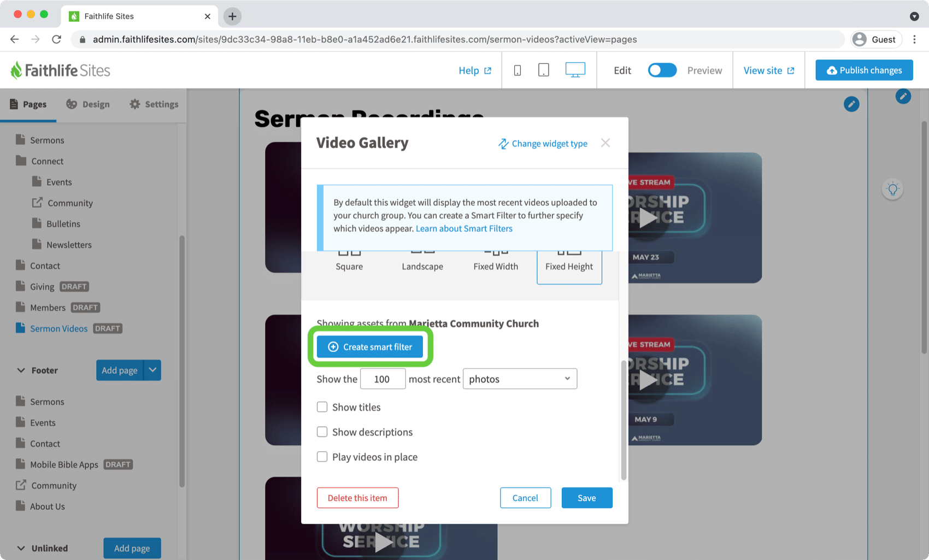This screenshot has width=929, height=560.
Task: Click the Save button in dialog
Action: pyautogui.click(x=587, y=498)
